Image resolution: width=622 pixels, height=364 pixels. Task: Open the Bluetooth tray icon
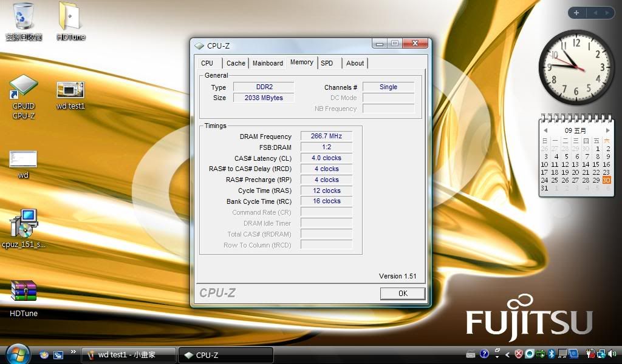click(x=551, y=354)
